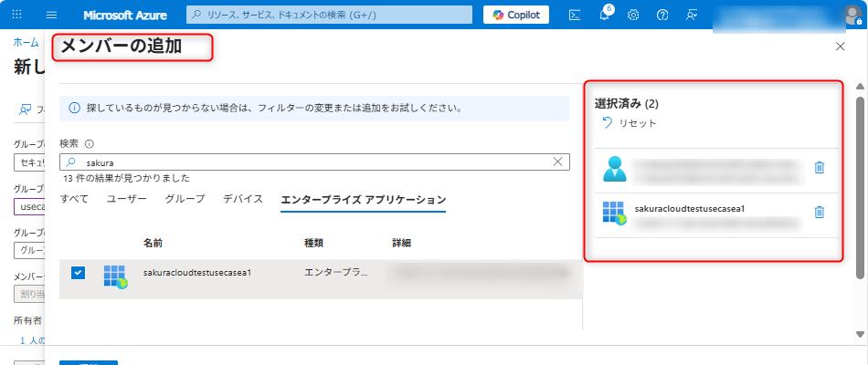Viewport: 868px width, 365px height.
Task: Switch to the デバイス tab
Action: tap(243, 199)
